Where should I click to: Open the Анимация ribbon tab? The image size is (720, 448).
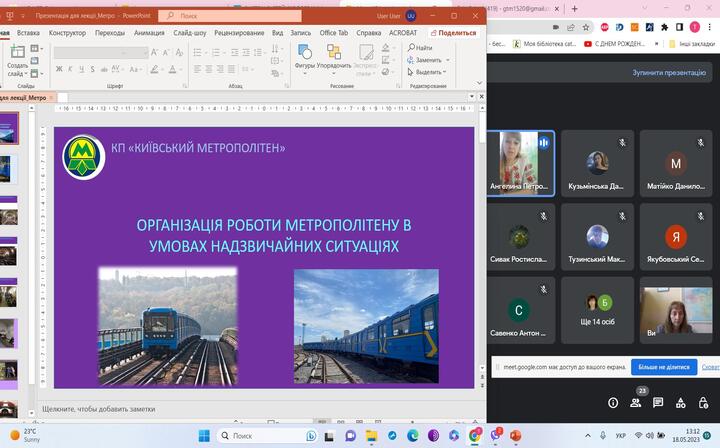click(149, 33)
